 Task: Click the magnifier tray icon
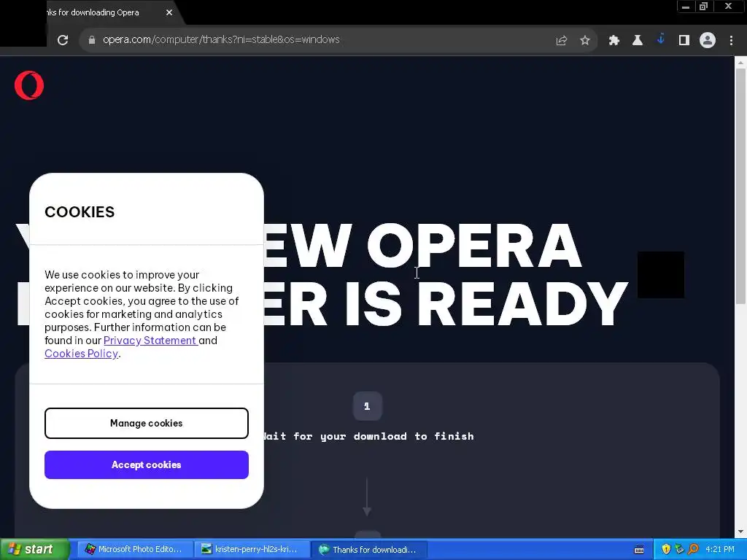(693, 550)
